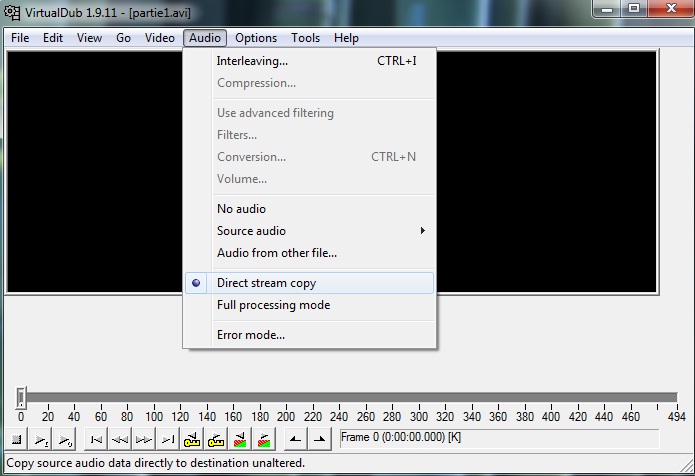Viewport: 695px width, 476px height.
Task: Open Interleaving... settings
Action: (309, 61)
